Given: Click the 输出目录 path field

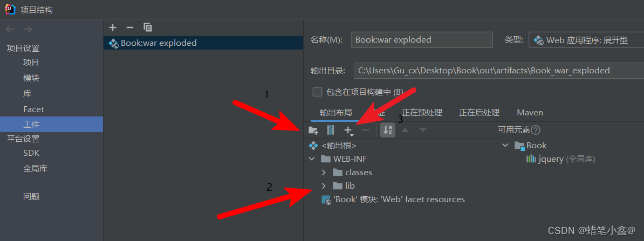Looking at the screenshot, I should coord(498,71).
